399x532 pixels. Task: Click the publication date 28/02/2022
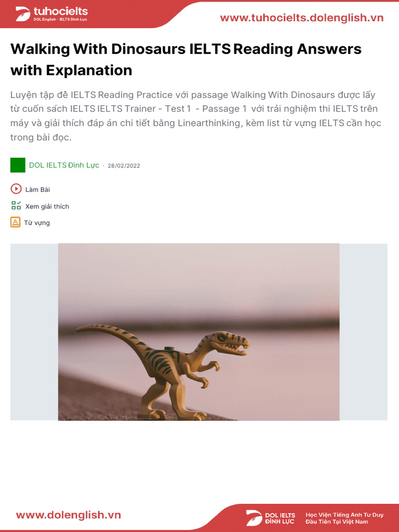[124, 166]
